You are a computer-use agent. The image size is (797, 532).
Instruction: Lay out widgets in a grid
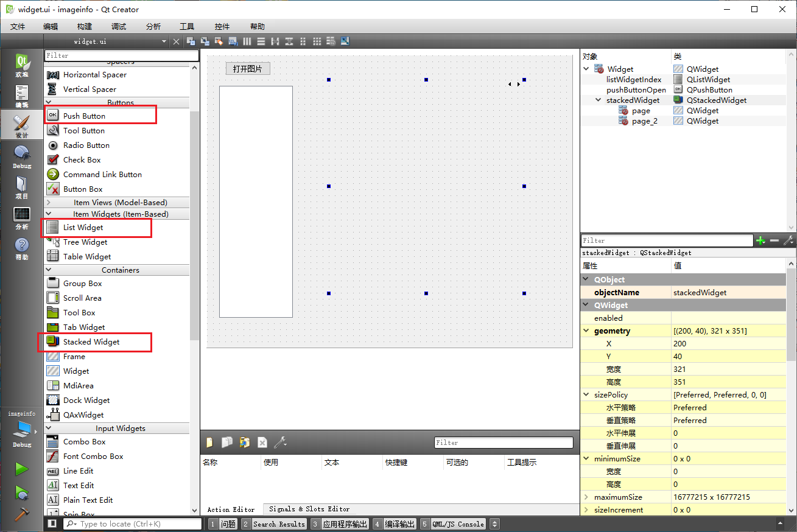point(317,41)
